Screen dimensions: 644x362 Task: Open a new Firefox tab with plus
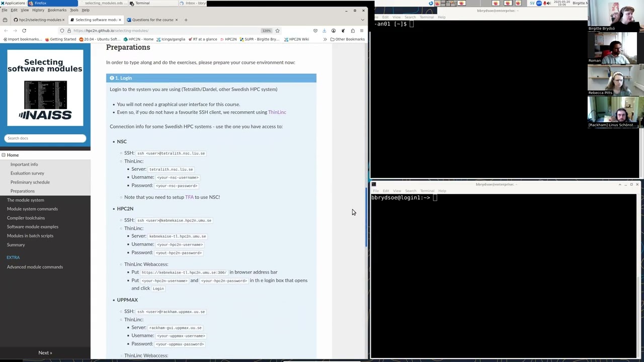tap(186, 20)
